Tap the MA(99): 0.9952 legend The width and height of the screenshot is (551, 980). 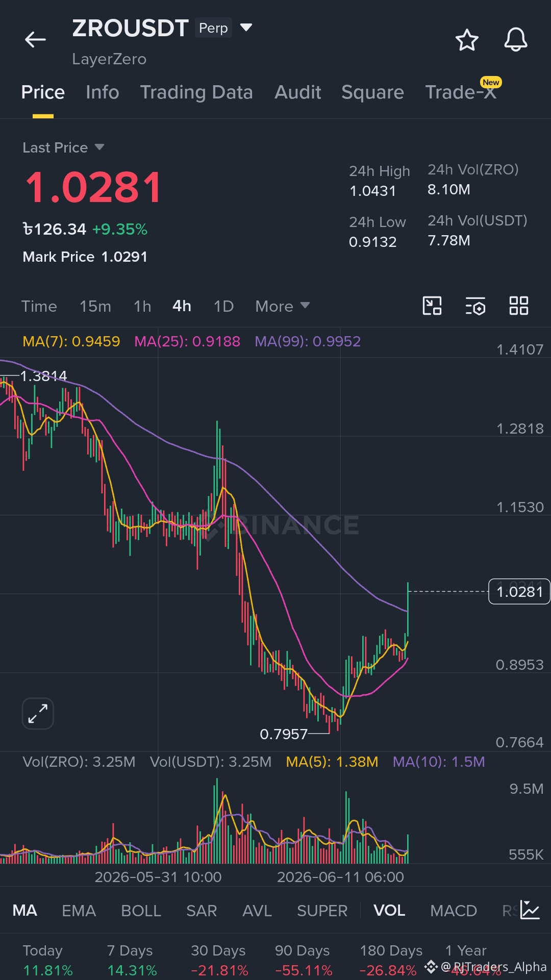coord(308,341)
